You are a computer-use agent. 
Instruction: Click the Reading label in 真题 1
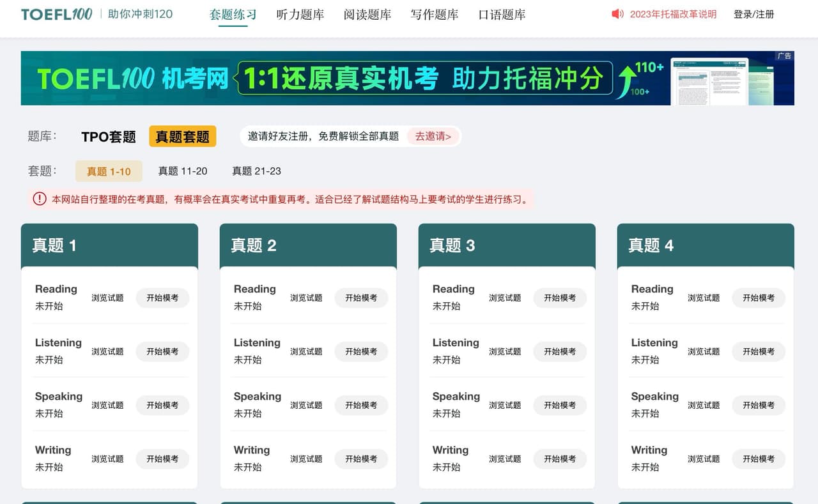point(56,289)
